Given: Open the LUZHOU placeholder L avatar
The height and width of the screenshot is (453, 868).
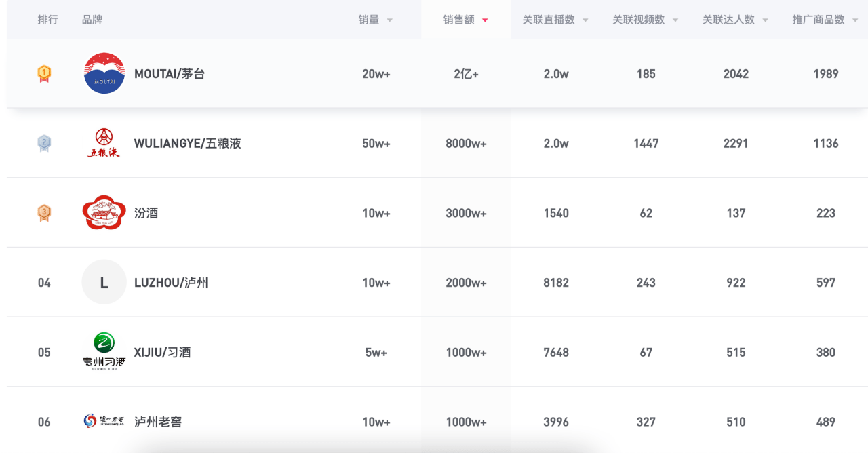Looking at the screenshot, I should [x=104, y=282].
